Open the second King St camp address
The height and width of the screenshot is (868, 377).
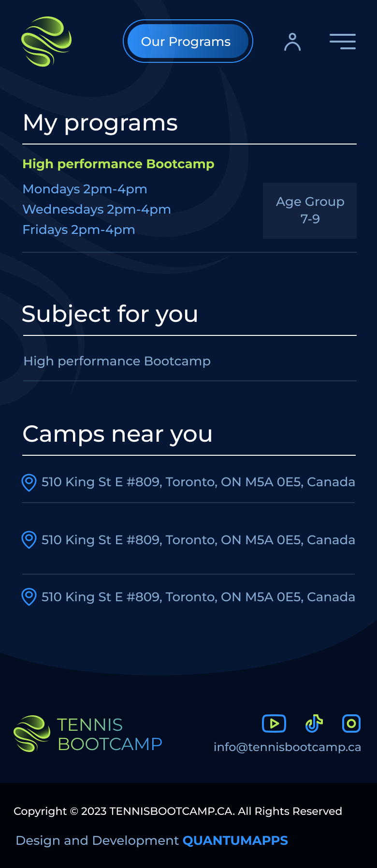point(198,540)
